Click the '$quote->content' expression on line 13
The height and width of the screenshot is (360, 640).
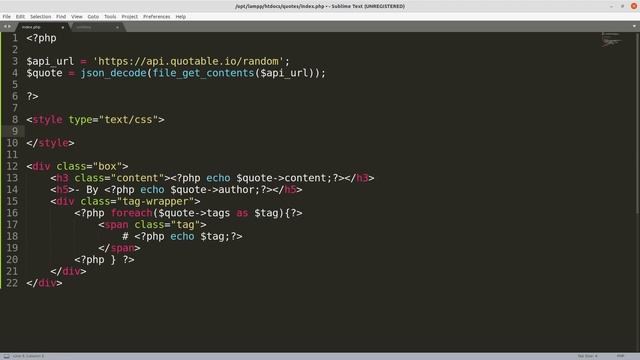pos(281,178)
